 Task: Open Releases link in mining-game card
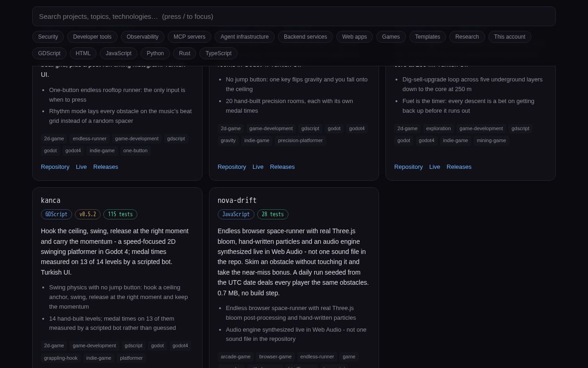459,167
